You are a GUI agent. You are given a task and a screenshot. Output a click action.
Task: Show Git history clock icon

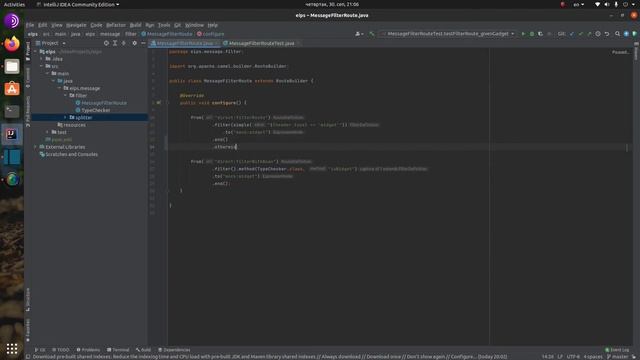pos(598,34)
